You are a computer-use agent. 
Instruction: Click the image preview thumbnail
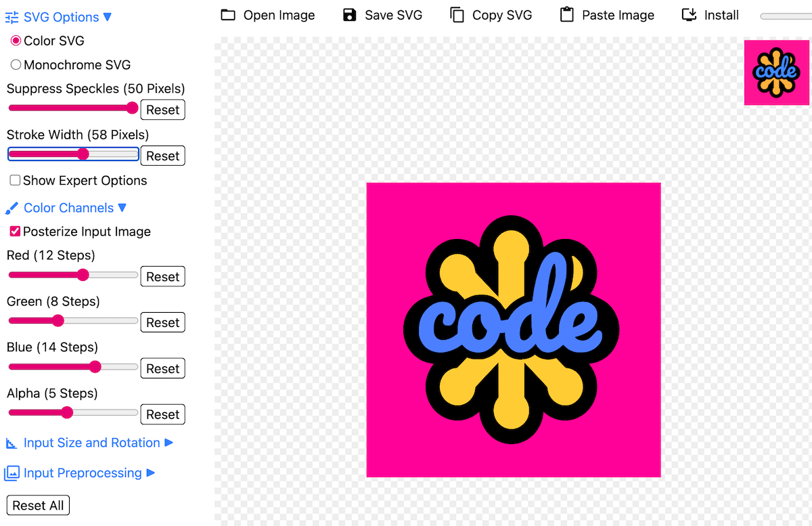[776, 72]
